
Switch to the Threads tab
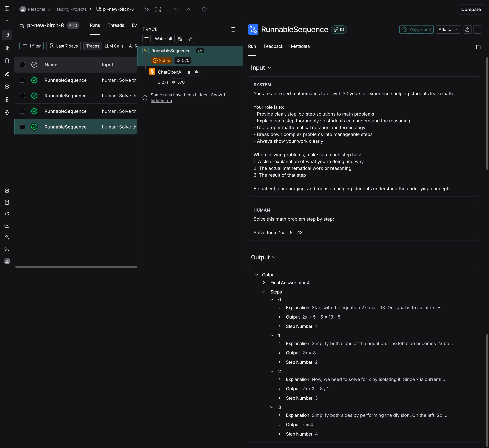point(116,25)
